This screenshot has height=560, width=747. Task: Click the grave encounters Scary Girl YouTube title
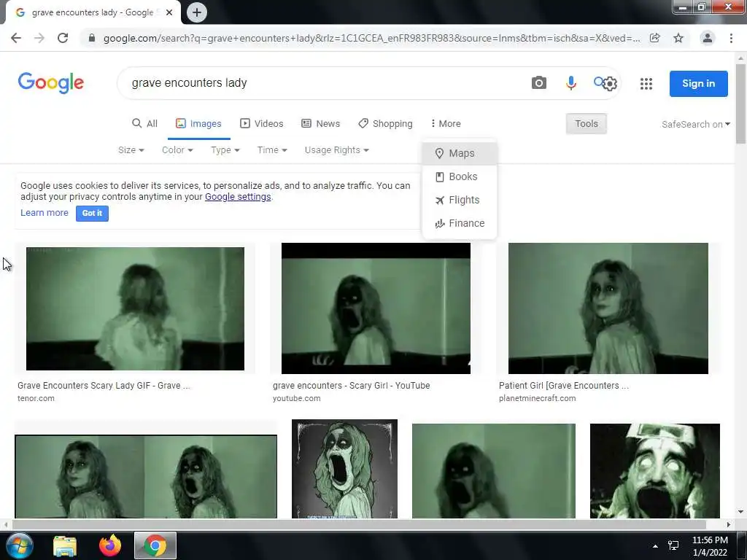pyautogui.click(x=351, y=386)
